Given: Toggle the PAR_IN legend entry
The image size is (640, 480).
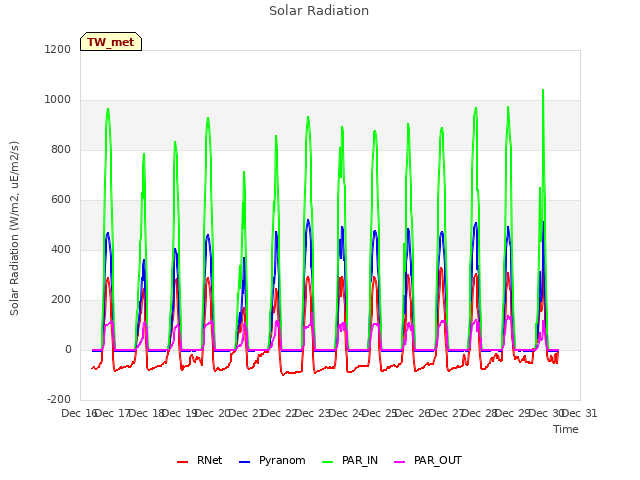Looking at the screenshot, I should pos(350,461).
